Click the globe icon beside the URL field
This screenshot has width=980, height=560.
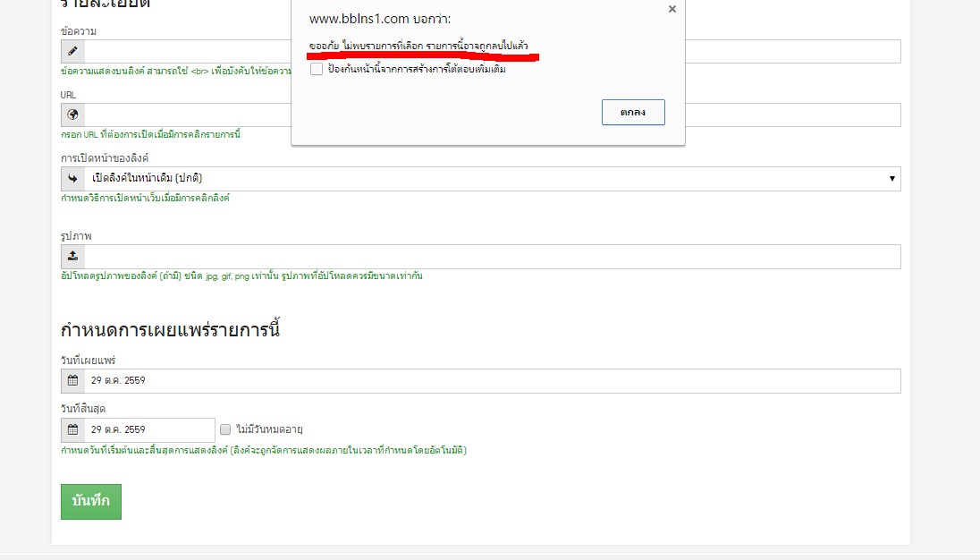coord(72,115)
